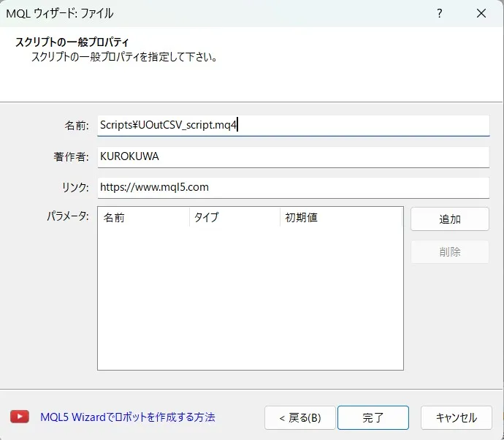Click the disabled 削除 button
Screen dimensions: 504x440
[x=450, y=252]
